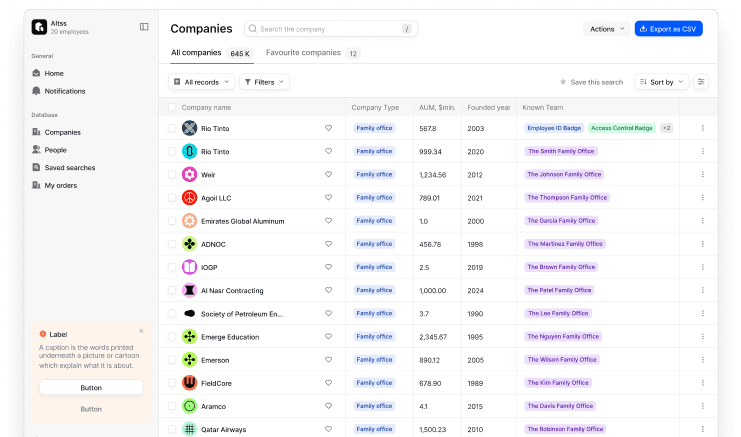
Task: Open the Filters dropdown
Action: click(264, 82)
